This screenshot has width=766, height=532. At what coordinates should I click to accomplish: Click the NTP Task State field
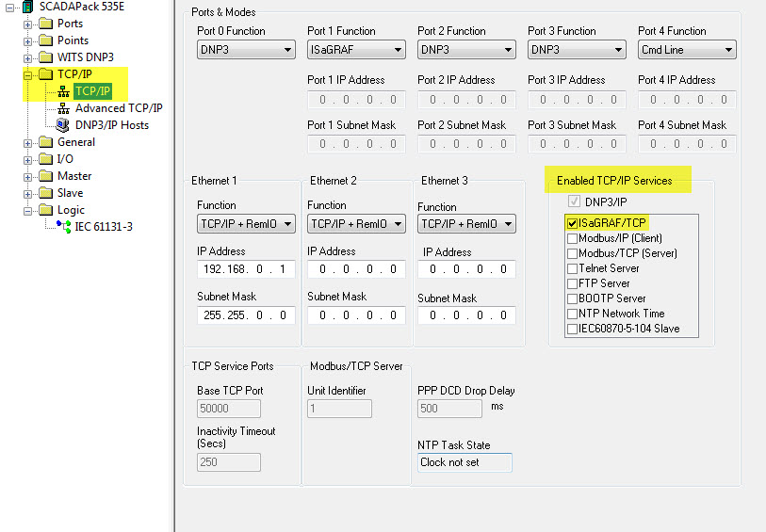point(464,462)
